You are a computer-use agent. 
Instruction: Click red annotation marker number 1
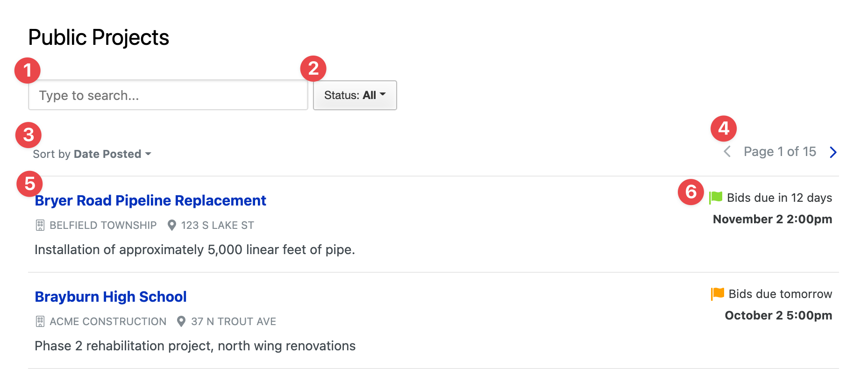[x=28, y=71]
